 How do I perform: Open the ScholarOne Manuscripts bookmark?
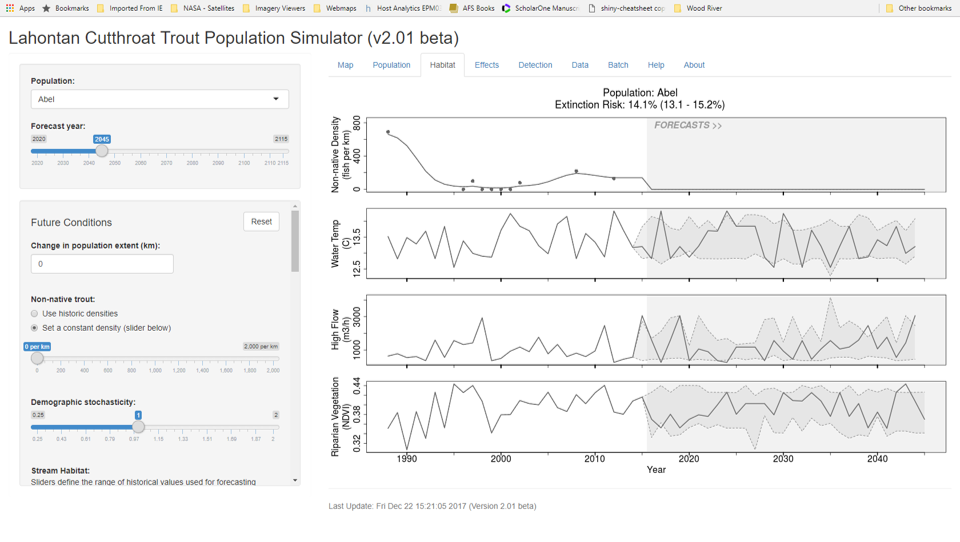(540, 8)
